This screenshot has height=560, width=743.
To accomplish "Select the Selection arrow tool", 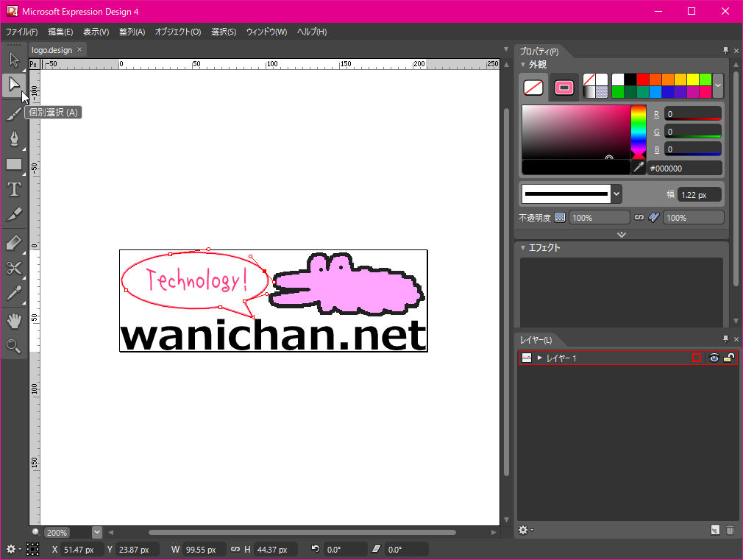I will (14, 60).
